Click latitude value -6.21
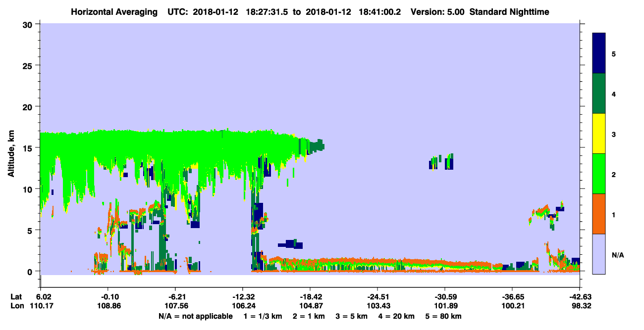This screenshot has width=644, height=330. click(x=175, y=297)
